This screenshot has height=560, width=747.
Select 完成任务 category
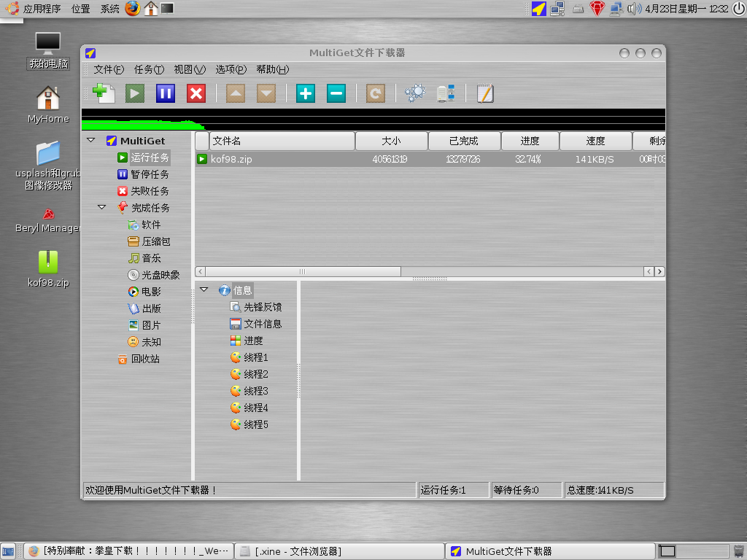[150, 208]
